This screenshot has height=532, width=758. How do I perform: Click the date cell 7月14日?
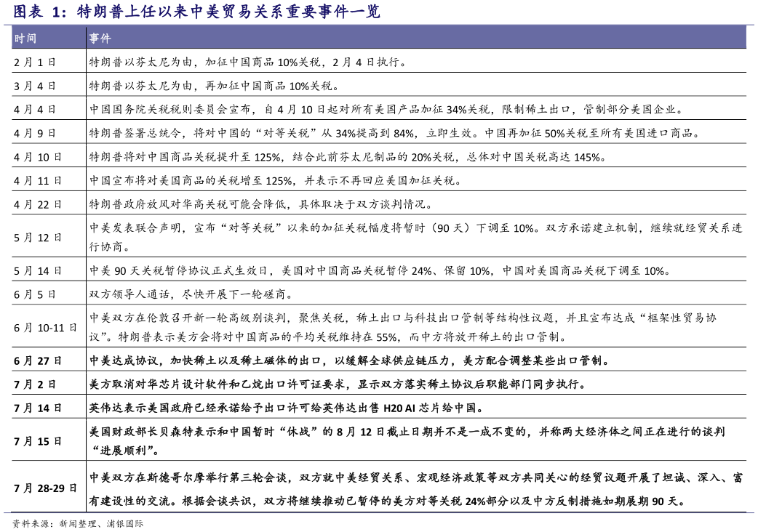click(38, 408)
